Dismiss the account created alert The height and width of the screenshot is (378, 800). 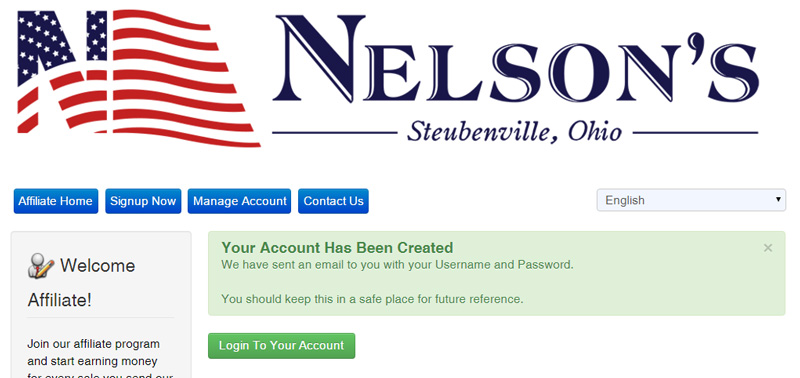(768, 248)
